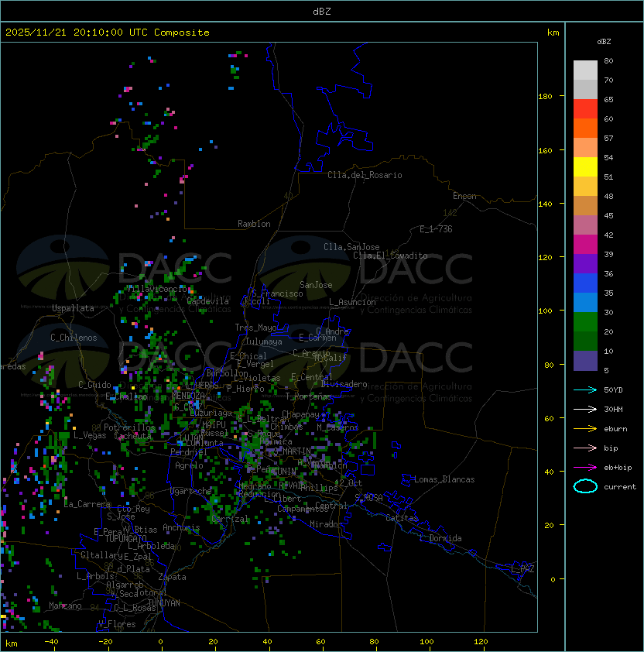Click the 2025/11/21 20:10:00 UTC timestamp

tap(108, 33)
